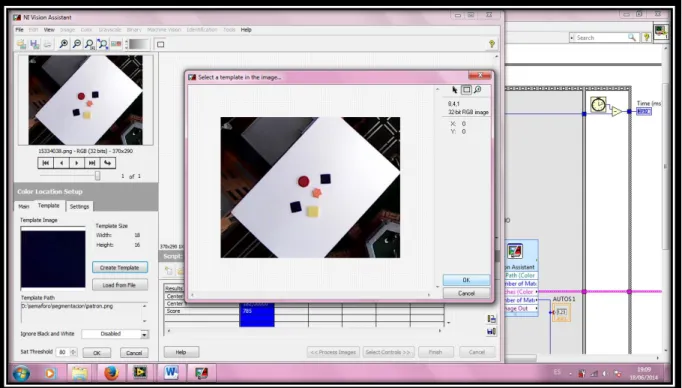The image size is (682, 388).
Task: Open the View menu
Action: click(49, 30)
